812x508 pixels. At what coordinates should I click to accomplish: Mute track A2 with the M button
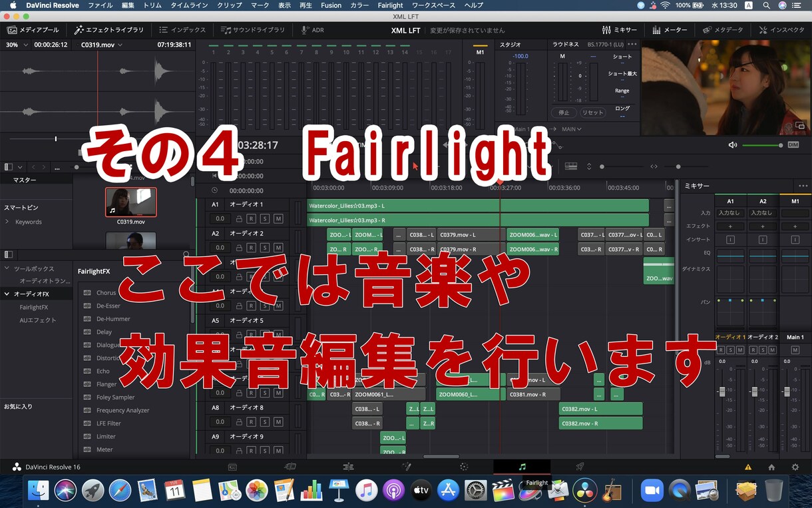coord(278,248)
